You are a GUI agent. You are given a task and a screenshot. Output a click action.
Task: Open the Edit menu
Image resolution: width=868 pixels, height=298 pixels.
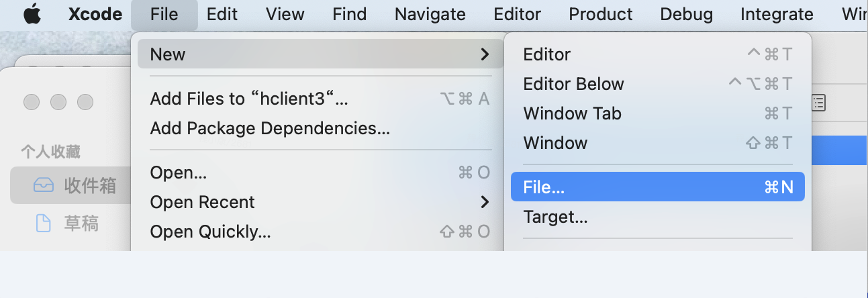[222, 14]
